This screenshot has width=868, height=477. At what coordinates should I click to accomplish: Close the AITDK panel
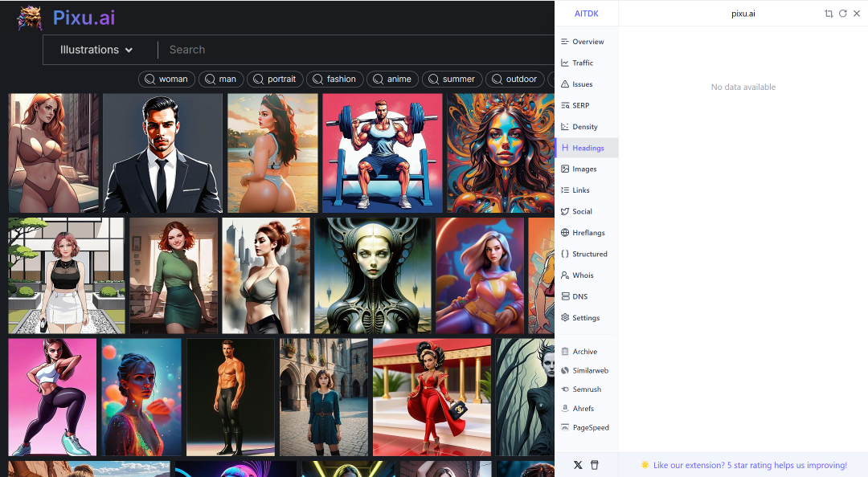[857, 14]
